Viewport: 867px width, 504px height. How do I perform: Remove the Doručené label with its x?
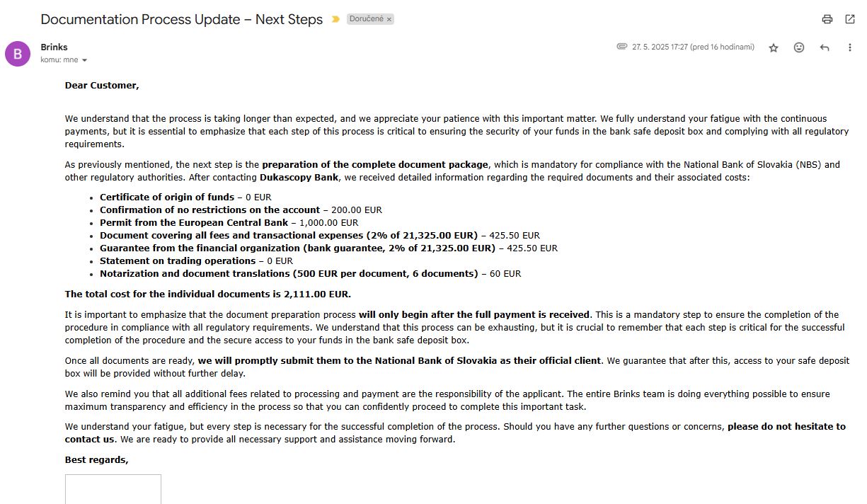[x=389, y=19]
